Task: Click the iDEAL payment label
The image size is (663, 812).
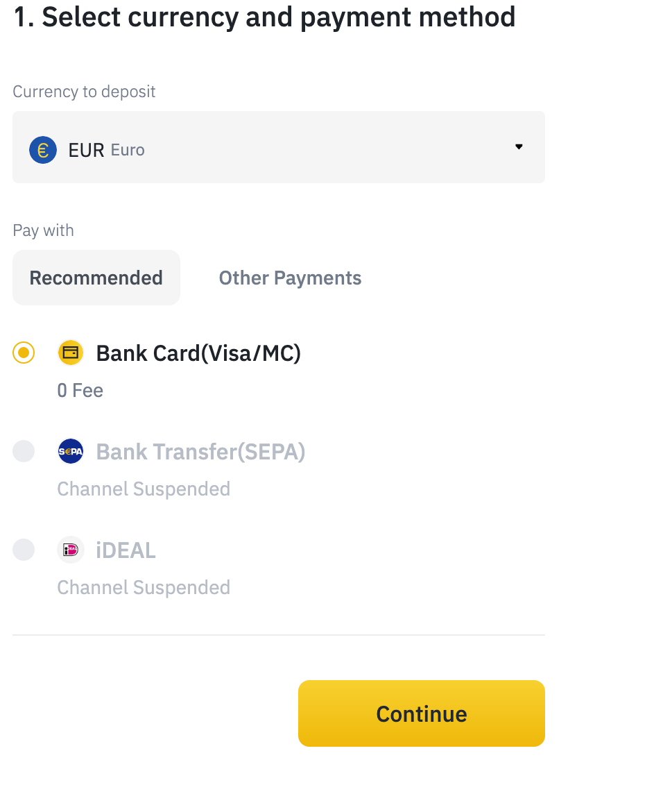Action: point(126,550)
